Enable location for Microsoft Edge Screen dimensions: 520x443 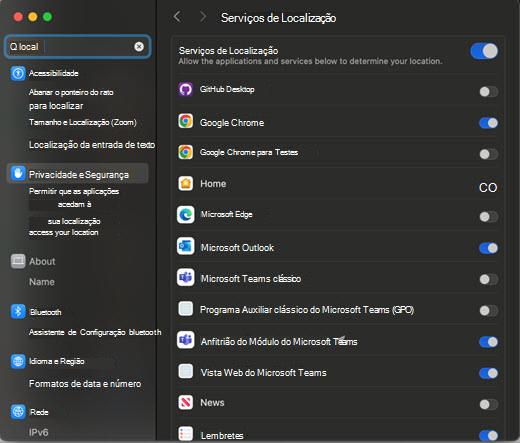(x=489, y=217)
